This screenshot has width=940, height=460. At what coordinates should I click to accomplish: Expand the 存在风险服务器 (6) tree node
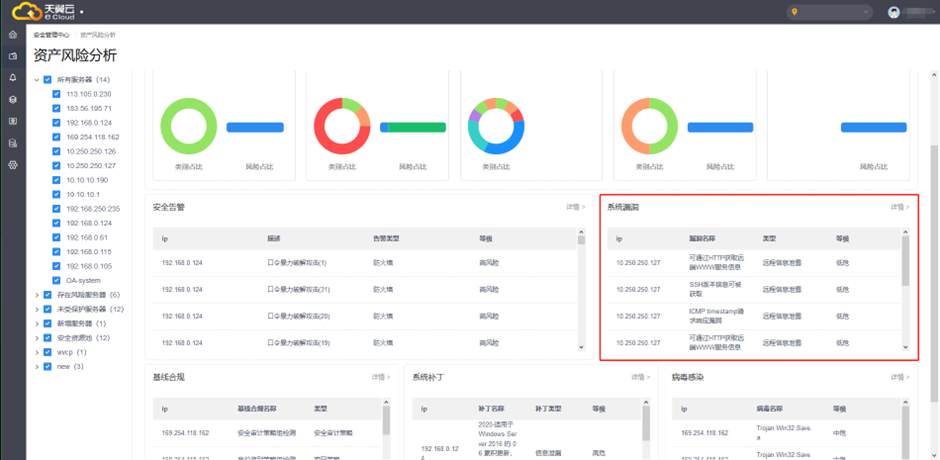pyautogui.click(x=37, y=295)
